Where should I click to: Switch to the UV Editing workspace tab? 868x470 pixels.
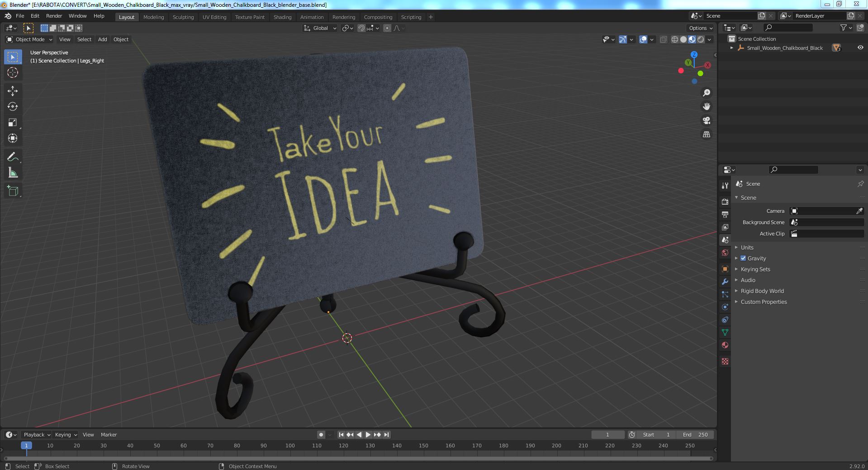[214, 17]
